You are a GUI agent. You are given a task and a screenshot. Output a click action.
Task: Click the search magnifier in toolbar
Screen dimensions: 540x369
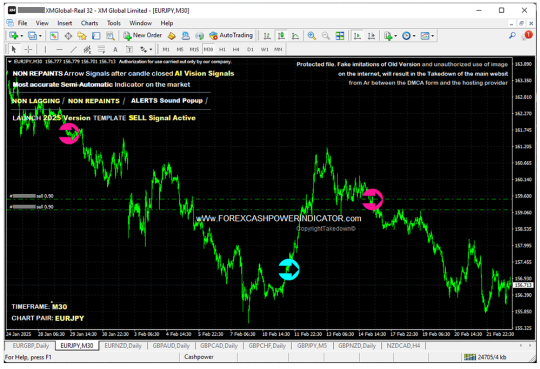(x=512, y=35)
